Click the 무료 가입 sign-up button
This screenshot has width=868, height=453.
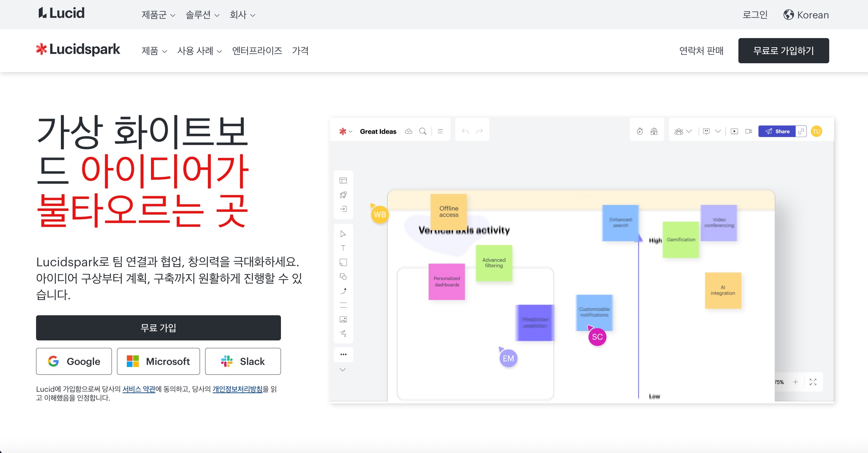[158, 328]
